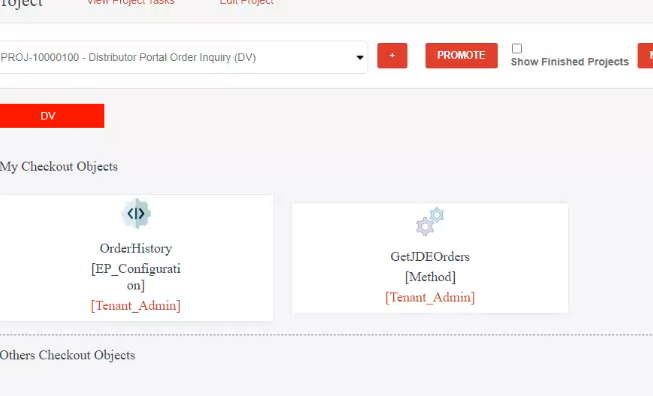Click the EP_Configuration type label
The image size is (653, 396).
pos(136,277)
